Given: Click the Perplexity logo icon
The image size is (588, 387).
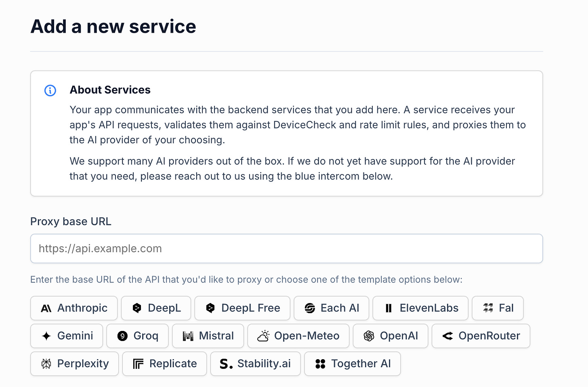Looking at the screenshot, I should click(46, 364).
